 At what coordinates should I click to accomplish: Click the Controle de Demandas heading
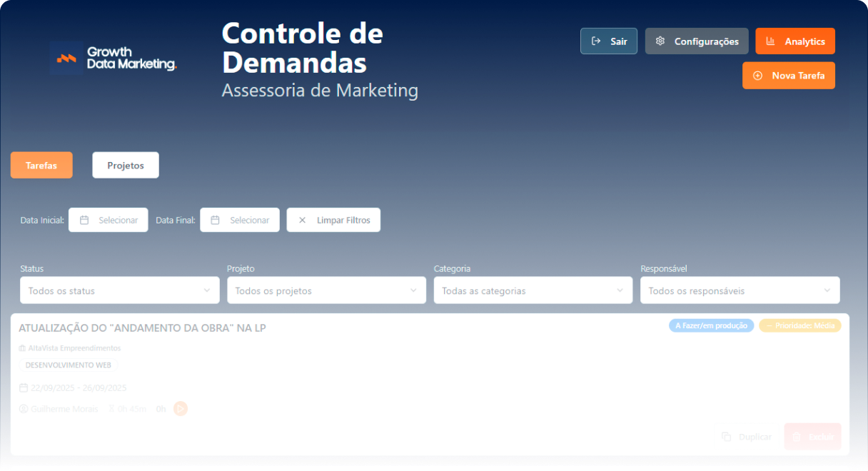[303, 48]
